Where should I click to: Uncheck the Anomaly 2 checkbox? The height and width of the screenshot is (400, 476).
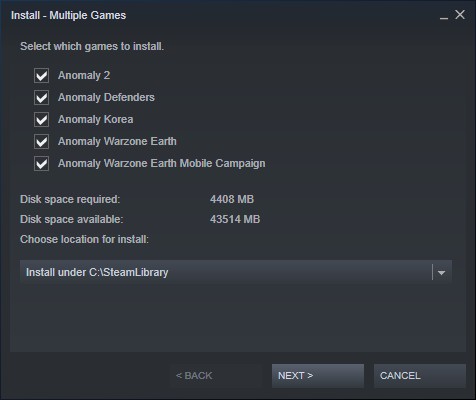click(41, 76)
